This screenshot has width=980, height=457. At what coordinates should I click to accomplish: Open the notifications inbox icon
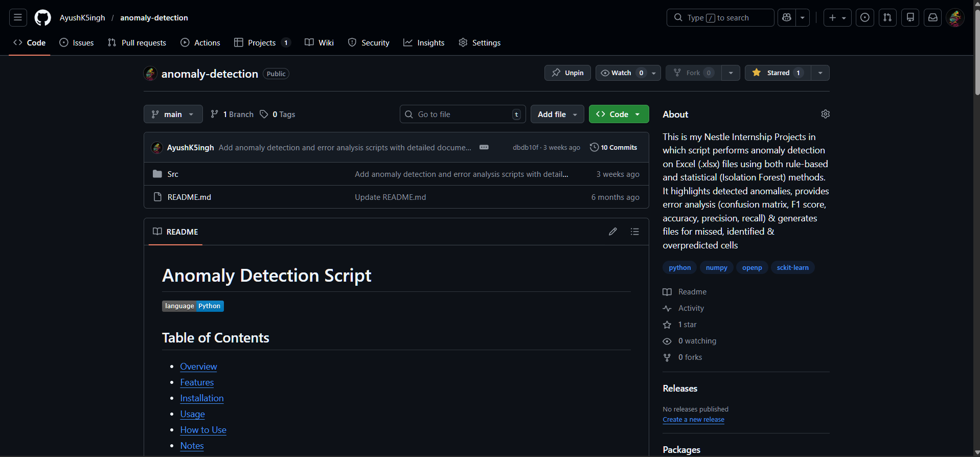coord(932,18)
